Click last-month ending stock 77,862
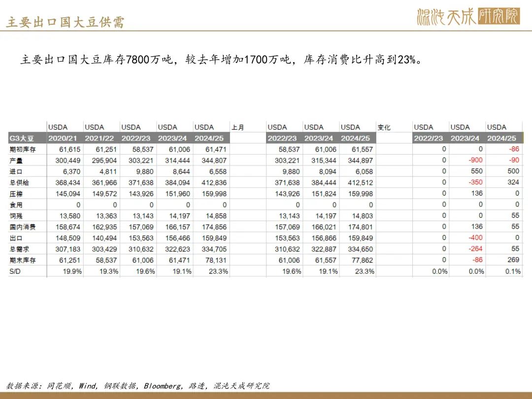The height and width of the screenshot is (399, 532). coord(362,260)
